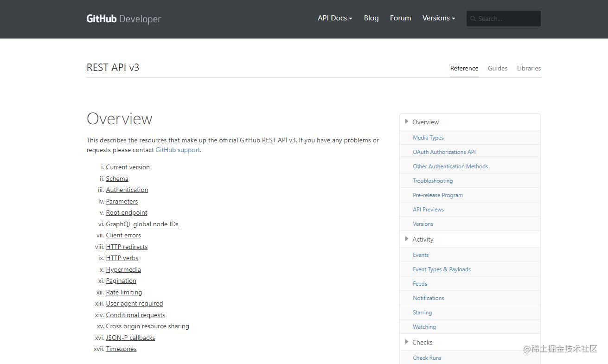Jump to Hypermedia section
This screenshot has height=364, width=608.
(123, 269)
